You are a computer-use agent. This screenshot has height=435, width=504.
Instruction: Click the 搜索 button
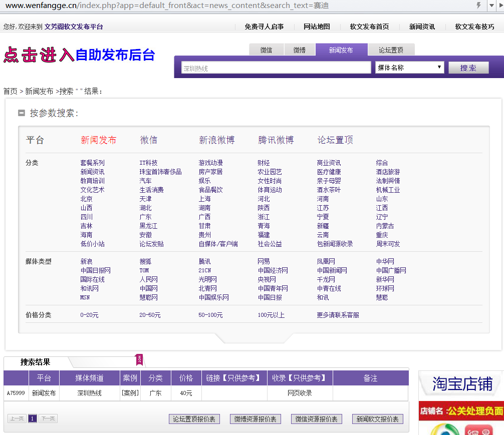(x=468, y=68)
